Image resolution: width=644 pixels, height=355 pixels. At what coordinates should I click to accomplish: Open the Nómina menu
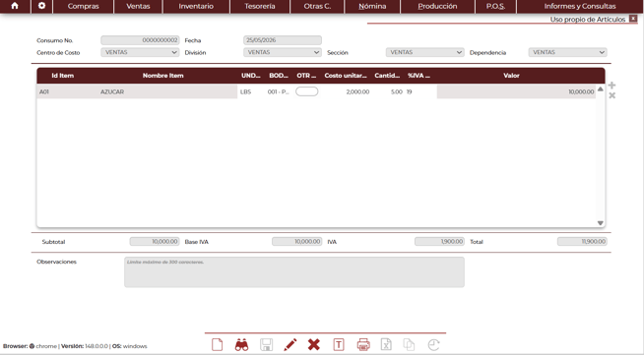372,6
